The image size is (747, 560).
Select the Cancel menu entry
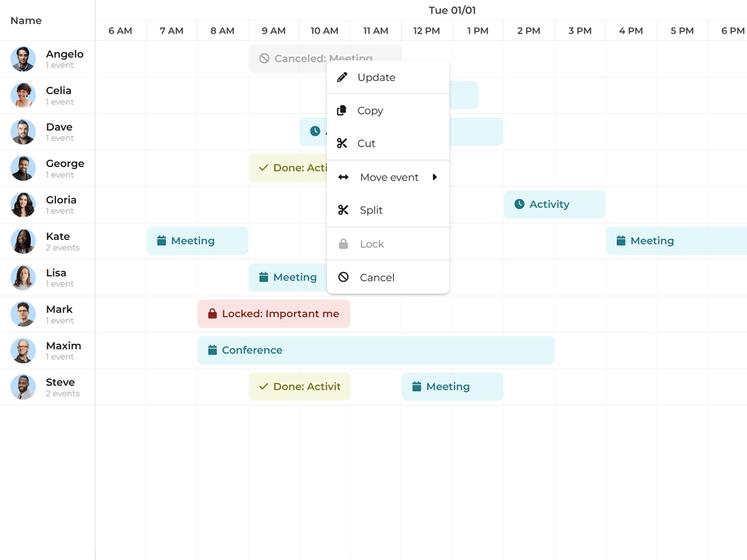(x=377, y=277)
